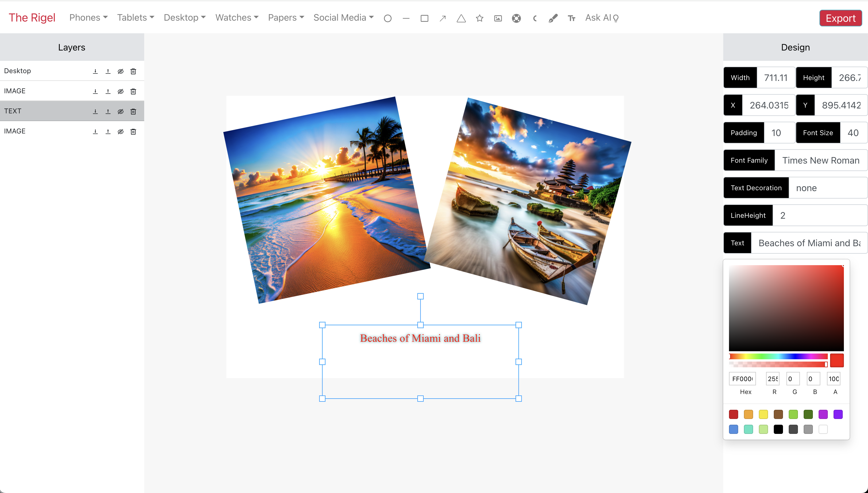The height and width of the screenshot is (493, 868).
Task: Open the Phones dropdown menu
Action: 88,18
